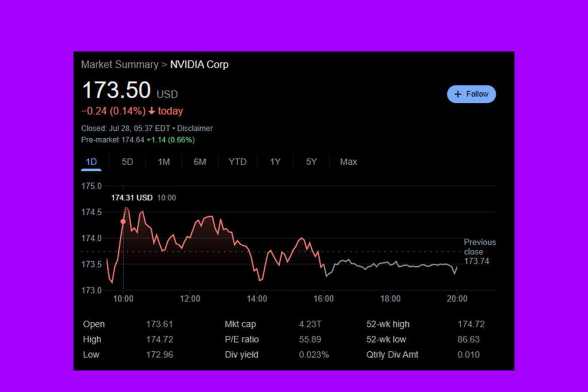This screenshot has width=588, height=392.
Task: Click the Mkt cap value 4.23T
Action: tap(310, 324)
